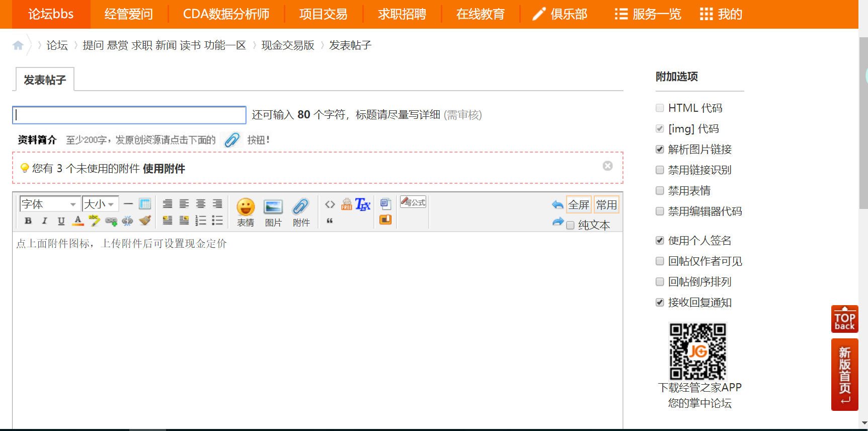Viewport: 868px width, 431px height.
Task: Upload an attachment with 附件 paperclip
Action: pyautogui.click(x=301, y=212)
